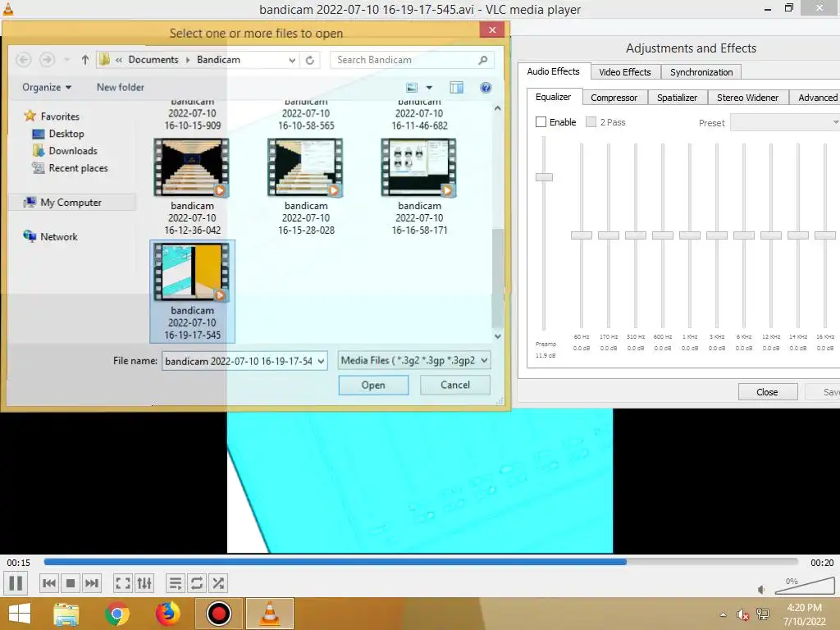Image resolution: width=840 pixels, height=630 pixels.
Task: Click the VLC playback seek bar
Action: coord(421,562)
